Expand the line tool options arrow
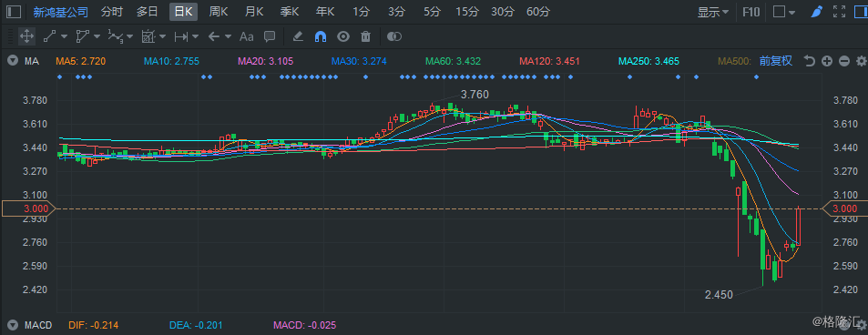This screenshot has width=868, height=335. pos(65,36)
